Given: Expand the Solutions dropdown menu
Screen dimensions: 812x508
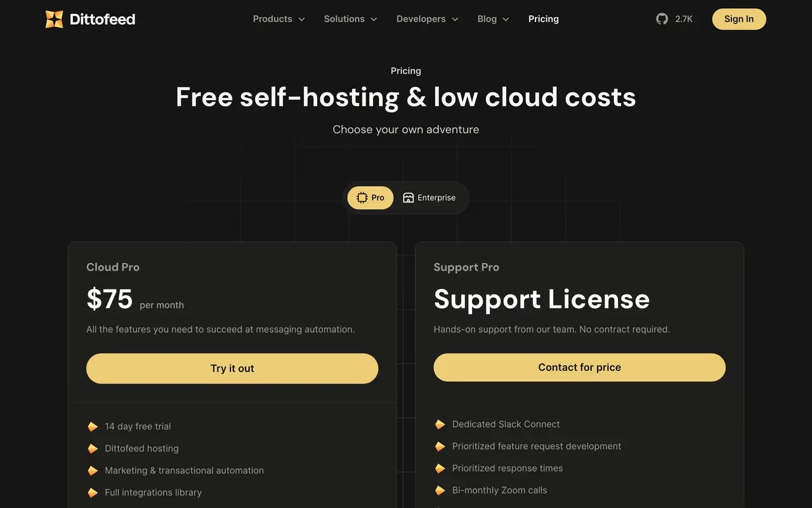Looking at the screenshot, I should click(x=351, y=19).
